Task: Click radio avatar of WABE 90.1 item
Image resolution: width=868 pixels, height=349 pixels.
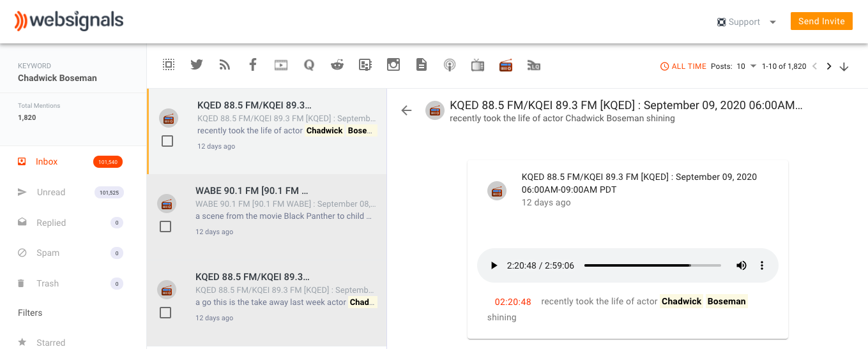Action: coord(167,204)
